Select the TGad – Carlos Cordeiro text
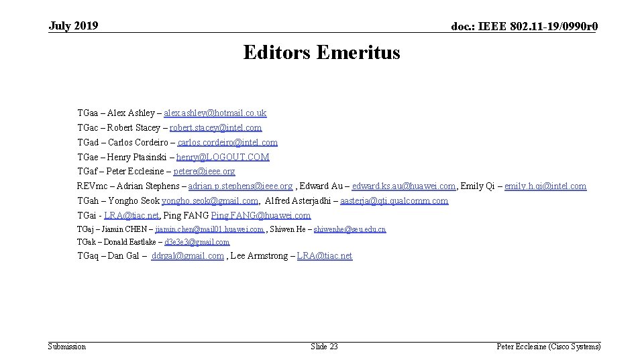644x362 pixels. pyautogui.click(x=123, y=142)
